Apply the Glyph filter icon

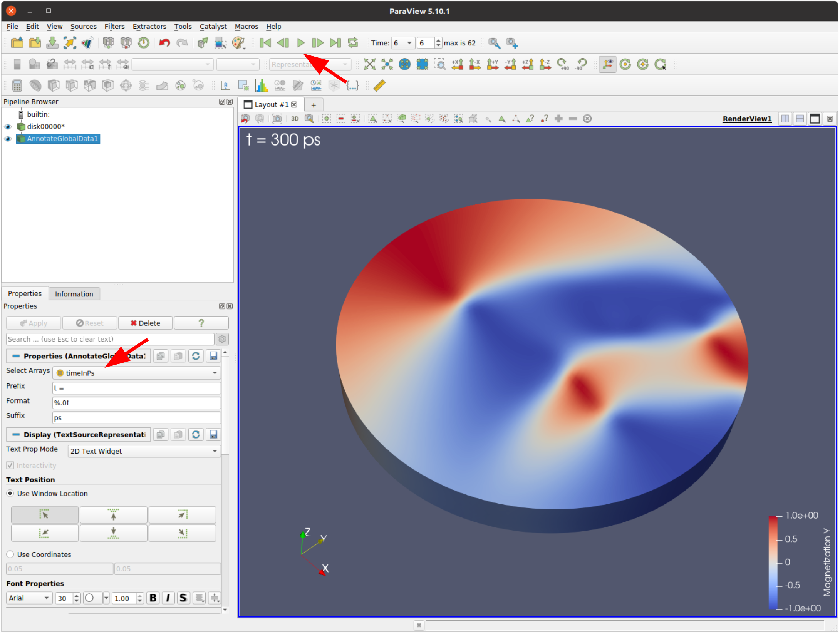(x=126, y=85)
